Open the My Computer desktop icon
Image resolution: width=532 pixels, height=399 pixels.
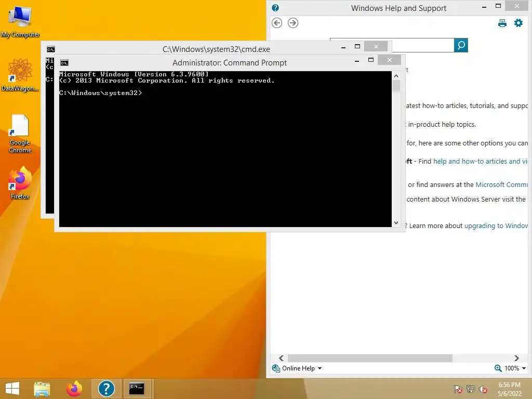click(20, 21)
